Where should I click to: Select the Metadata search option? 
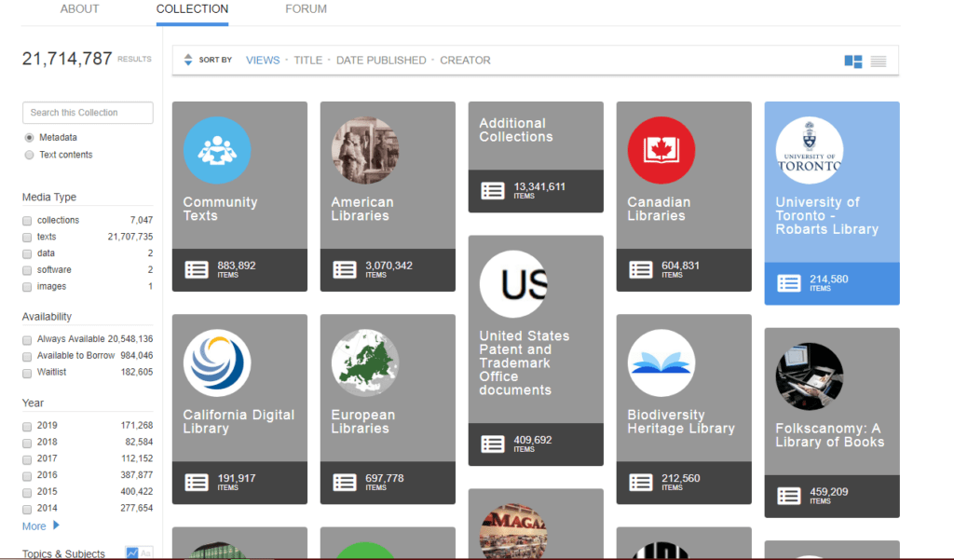coord(29,138)
